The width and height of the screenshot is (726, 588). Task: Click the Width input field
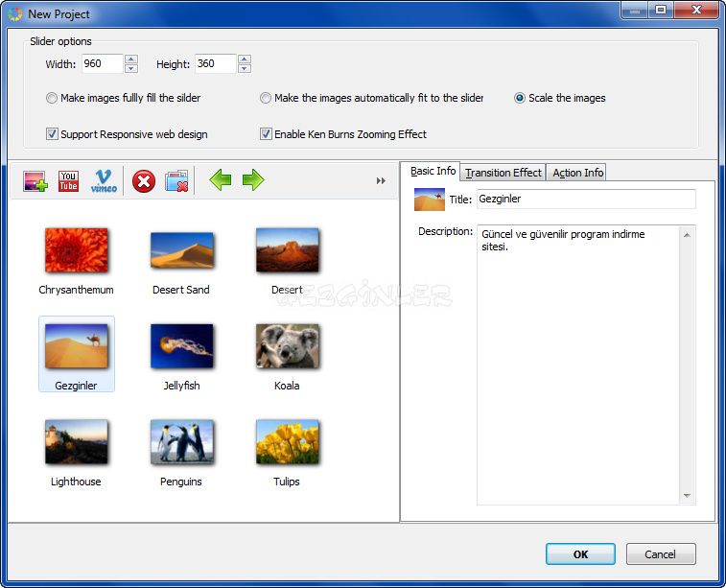(x=103, y=64)
